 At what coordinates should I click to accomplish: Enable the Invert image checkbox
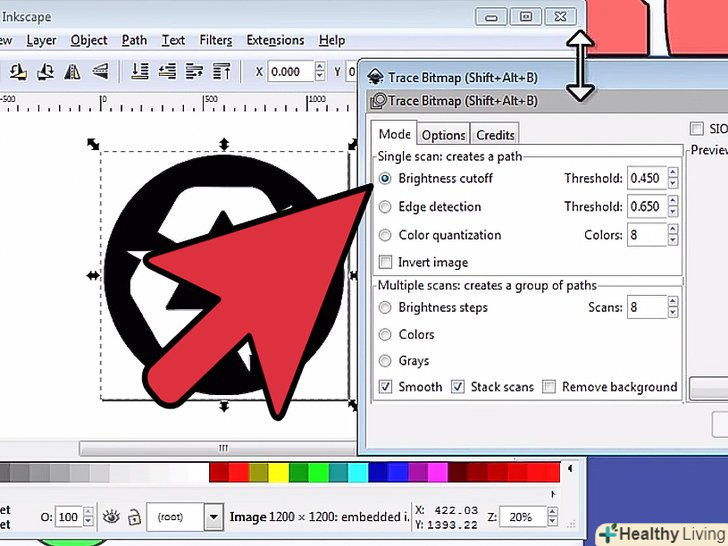pos(385,262)
